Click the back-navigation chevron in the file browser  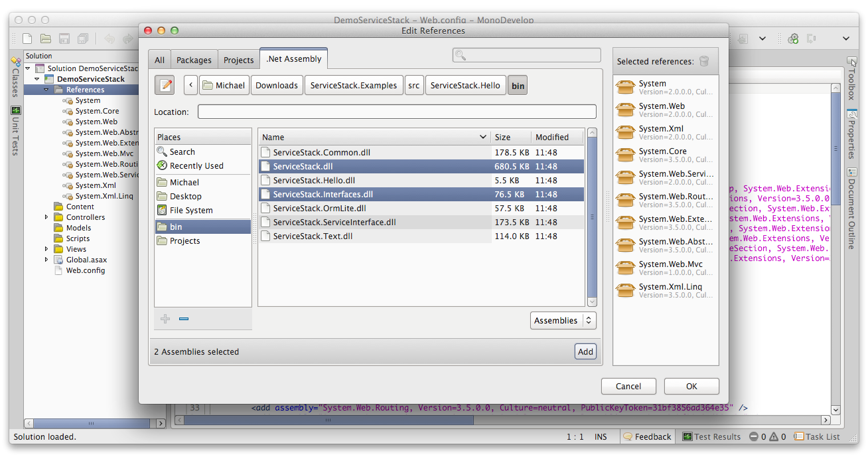click(190, 85)
